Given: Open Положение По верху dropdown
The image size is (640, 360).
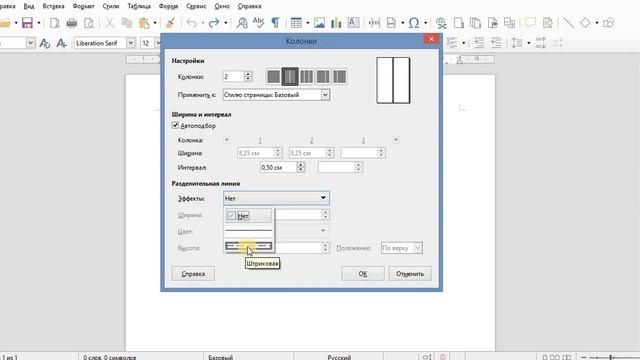Looking at the screenshot, I should pos(402,248).
